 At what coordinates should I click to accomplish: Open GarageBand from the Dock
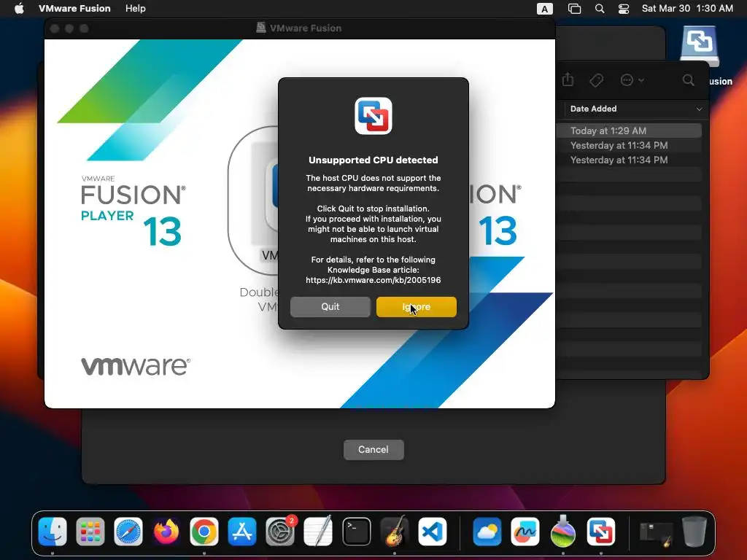pyautogui.click(x=395, y=531)
